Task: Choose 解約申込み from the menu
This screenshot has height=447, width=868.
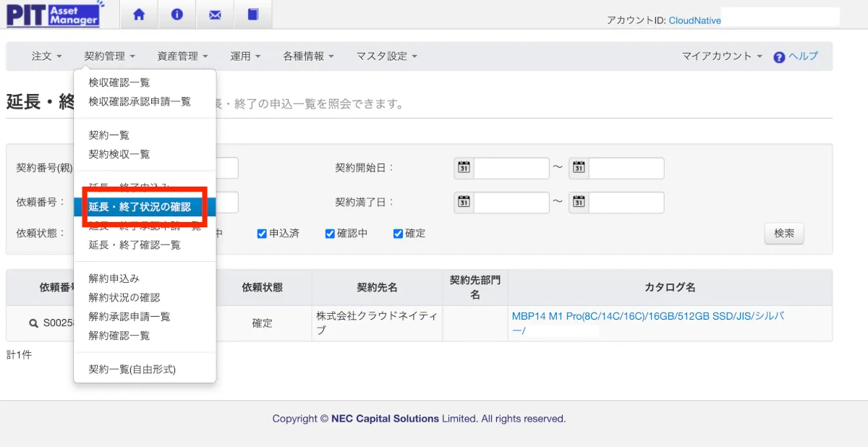Action: 114,278
